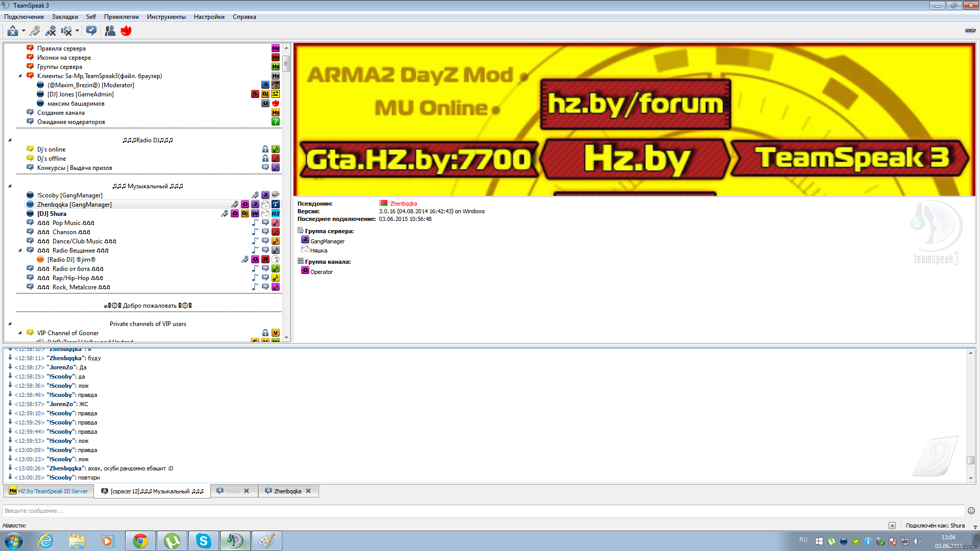Toggle mute speakers in the toolbar

pyautogui.click(x=66, y=31)
